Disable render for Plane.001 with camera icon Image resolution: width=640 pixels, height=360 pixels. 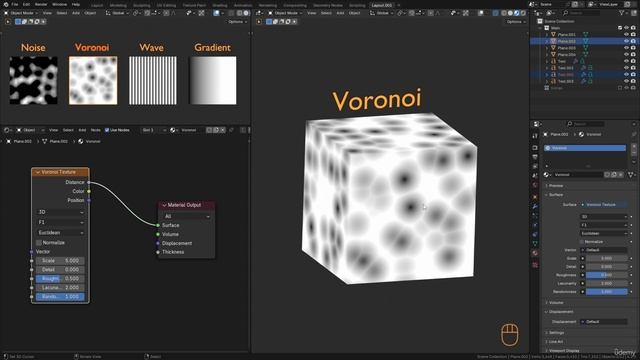[x=633, y=35]
